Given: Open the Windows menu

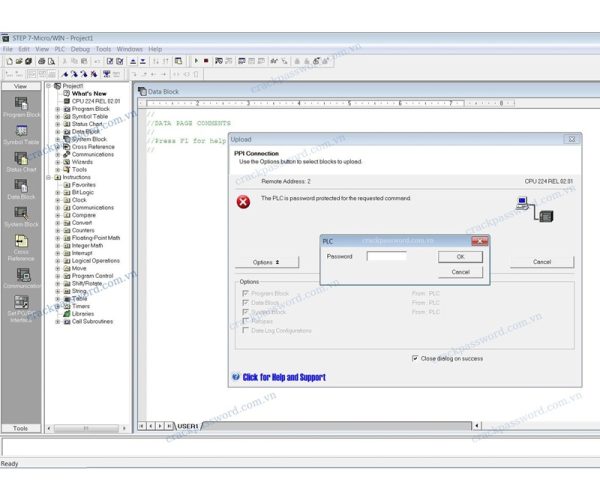Looking at the screenshot, I should tap(130, 49).
